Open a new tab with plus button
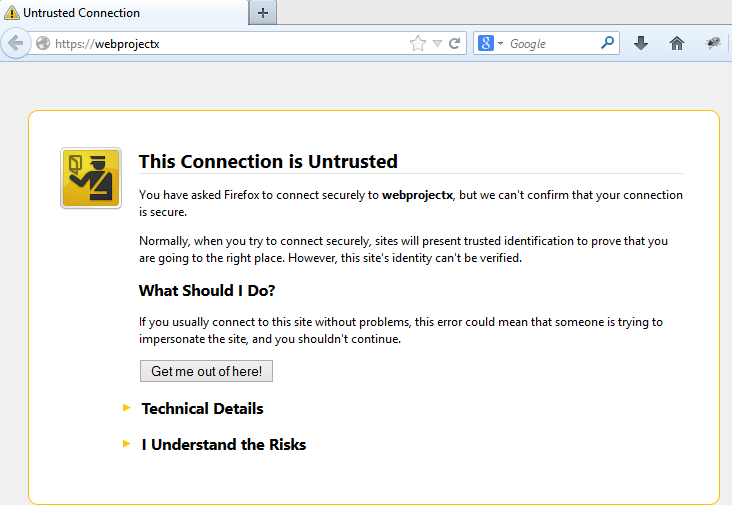The width and height of the screenshot is (732, 505). tap(263, 13)
